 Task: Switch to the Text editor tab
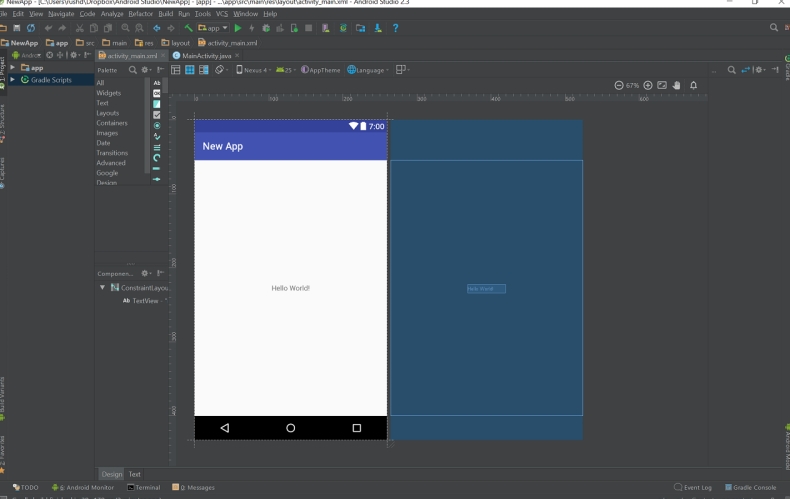[x=134, y=474]
